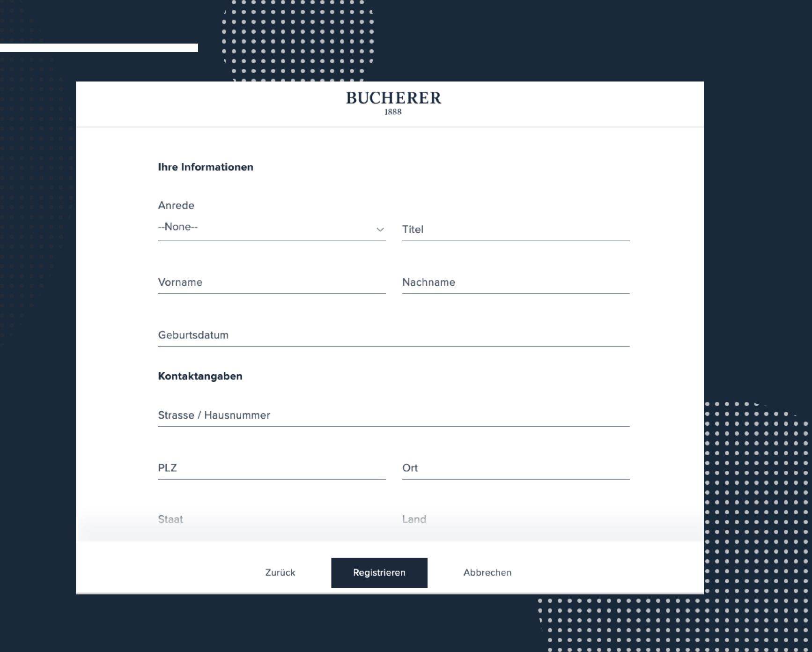Click the Land country field
The width and height of the screenshot is (812, 652).
coord(515,519)
